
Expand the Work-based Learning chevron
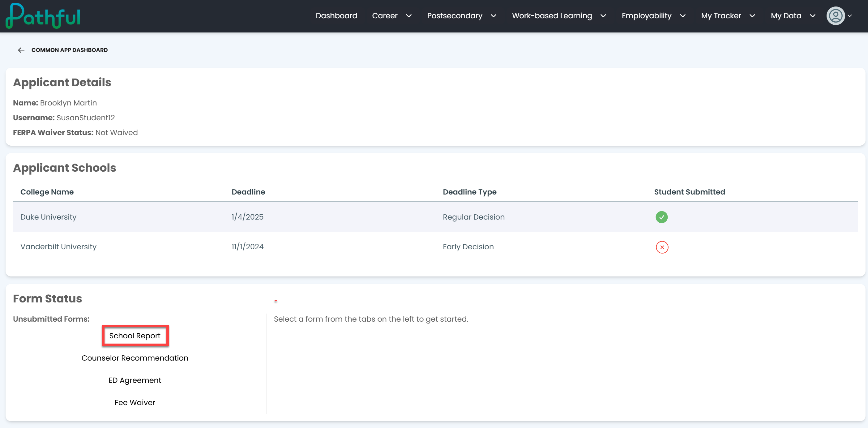(x=603, y=16)
